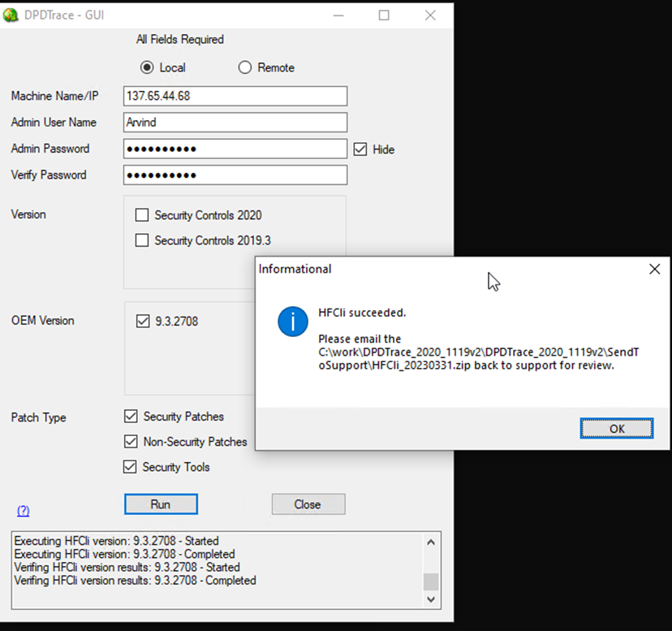
Task: Click log line 'Executing HFCli version: 9.3.2708 - Completed'
Action: point(124,554)
